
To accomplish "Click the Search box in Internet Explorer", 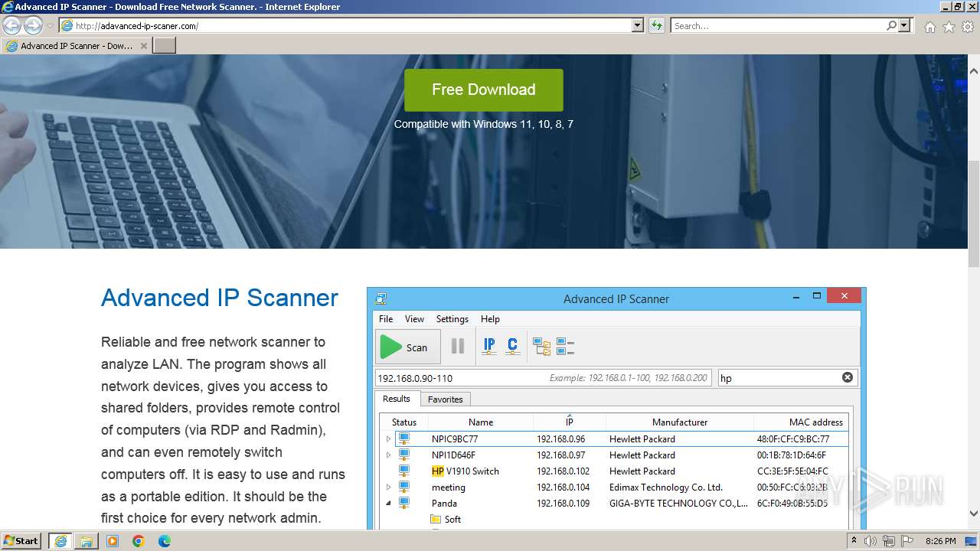I will (x=778, y=26).
